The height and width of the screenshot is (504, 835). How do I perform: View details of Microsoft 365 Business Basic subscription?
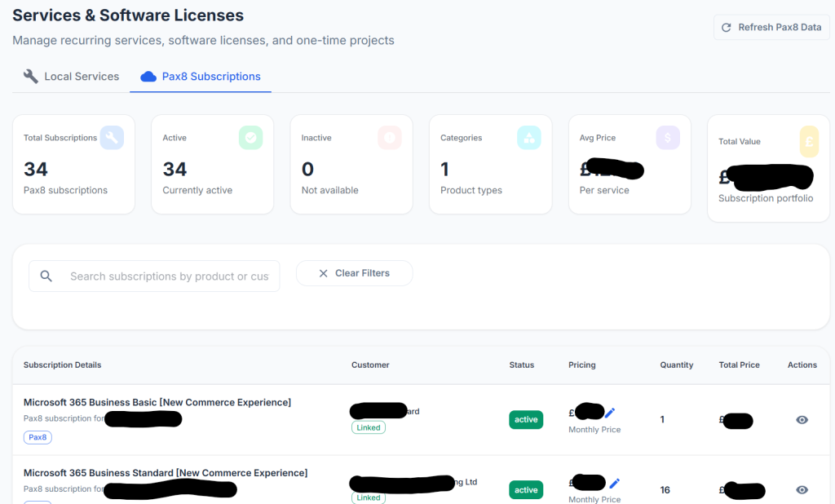802,420
